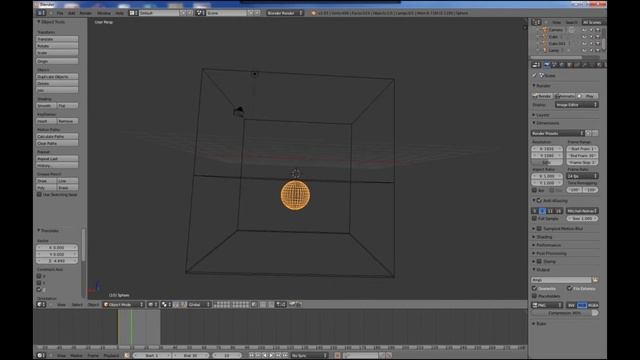640x360 pixels.
Task: Browse output folder with the folder icon
Action: [595, 280]
